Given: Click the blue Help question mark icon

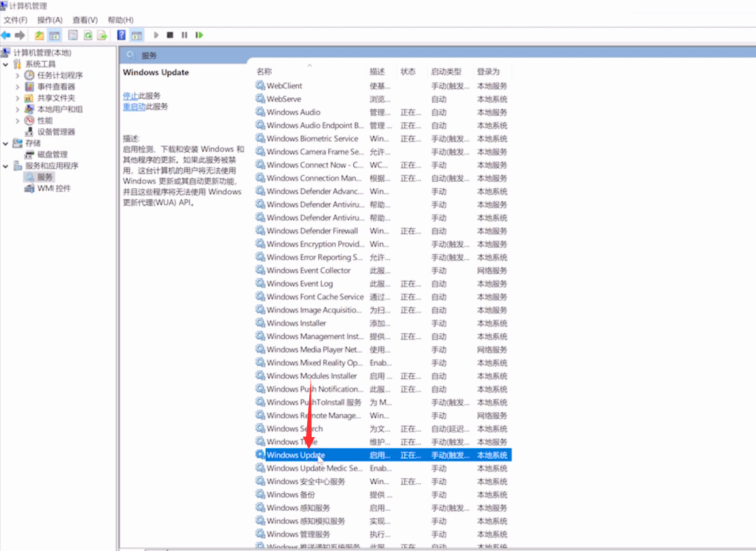Looking at the screenshot, I should pyautogui.click(x=121, y=35).
